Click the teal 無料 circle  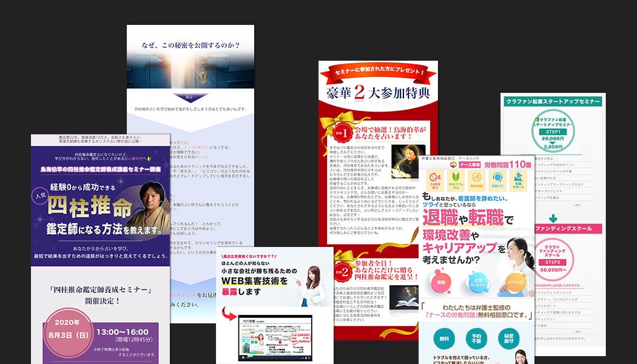point(445,339)
